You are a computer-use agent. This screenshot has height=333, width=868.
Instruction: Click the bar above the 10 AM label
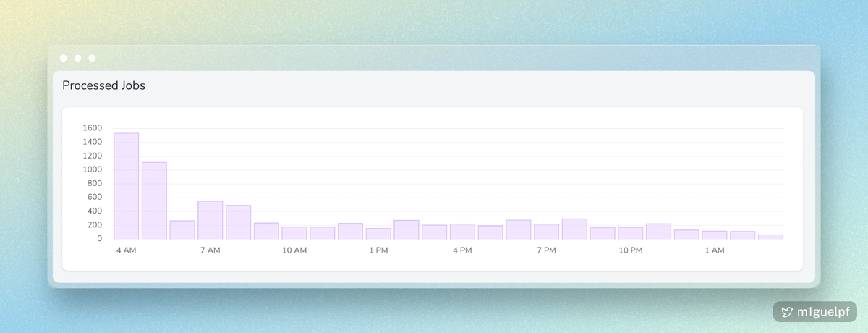(294, 233)
